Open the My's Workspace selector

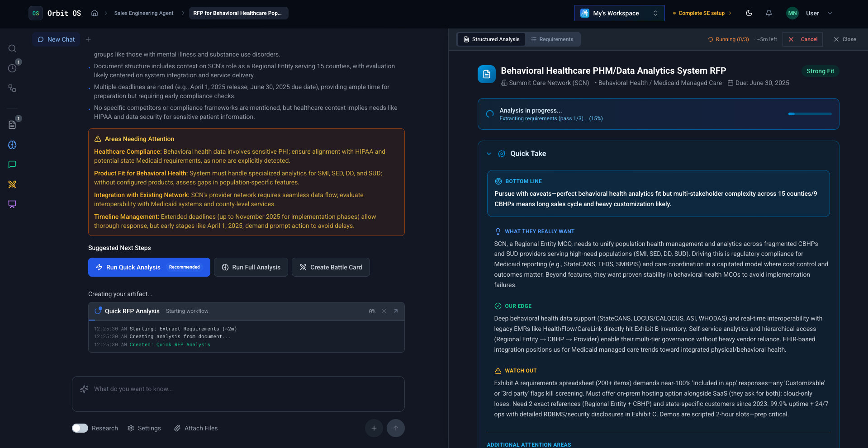[619, 13]
